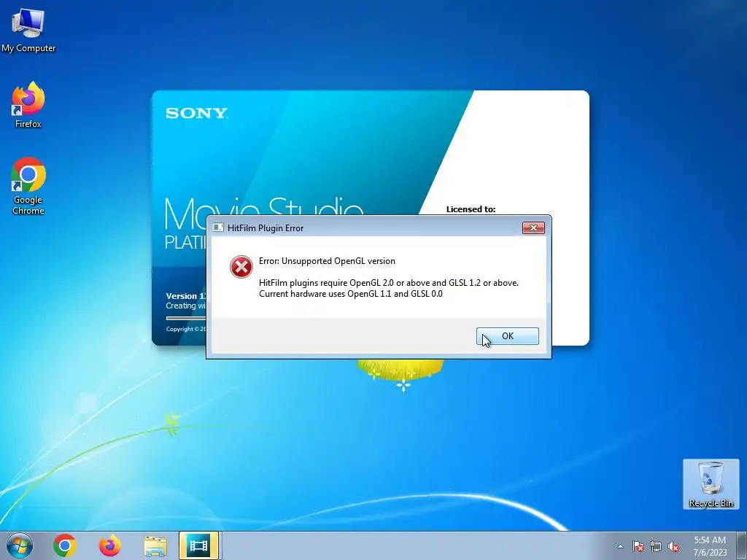Open Firefox from the taskbar
Image resolution: width=747 pixels, height=560 pixels.
click(x=109, y=545)
